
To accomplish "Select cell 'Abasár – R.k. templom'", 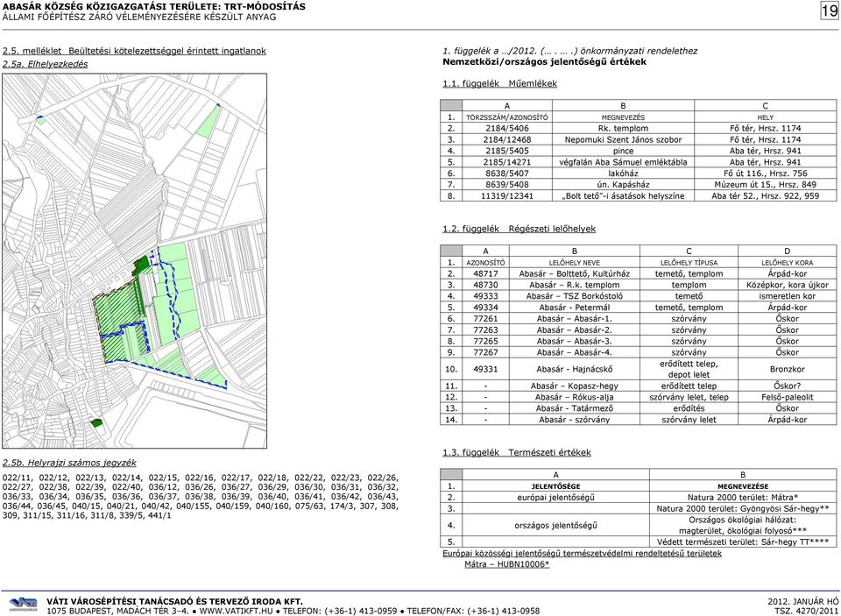I will click(574, 285).
